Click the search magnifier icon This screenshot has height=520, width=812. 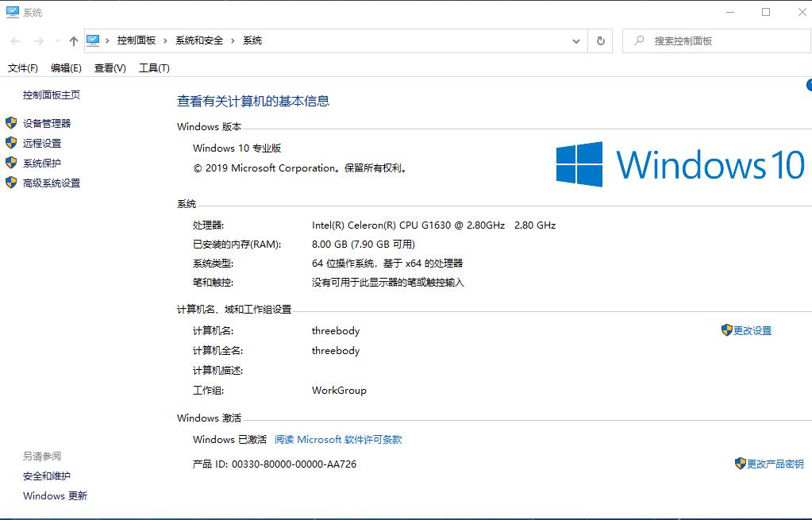coord(639,40)
